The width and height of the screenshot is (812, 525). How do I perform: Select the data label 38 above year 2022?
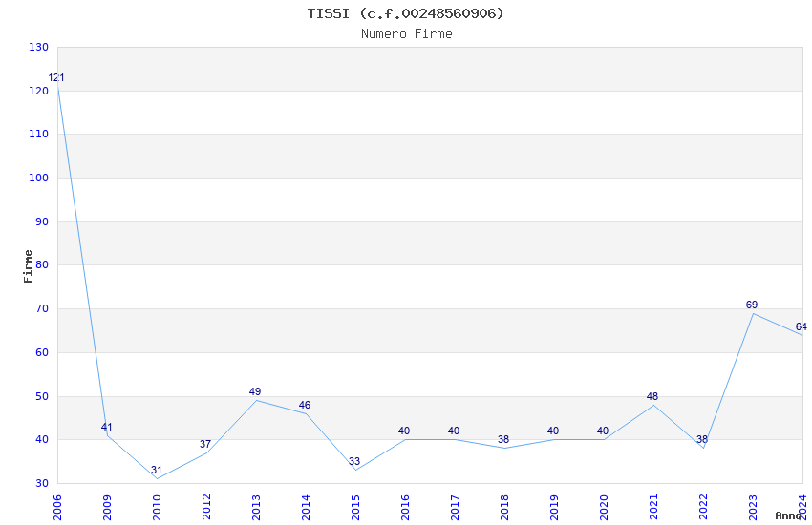coord(702,439)
